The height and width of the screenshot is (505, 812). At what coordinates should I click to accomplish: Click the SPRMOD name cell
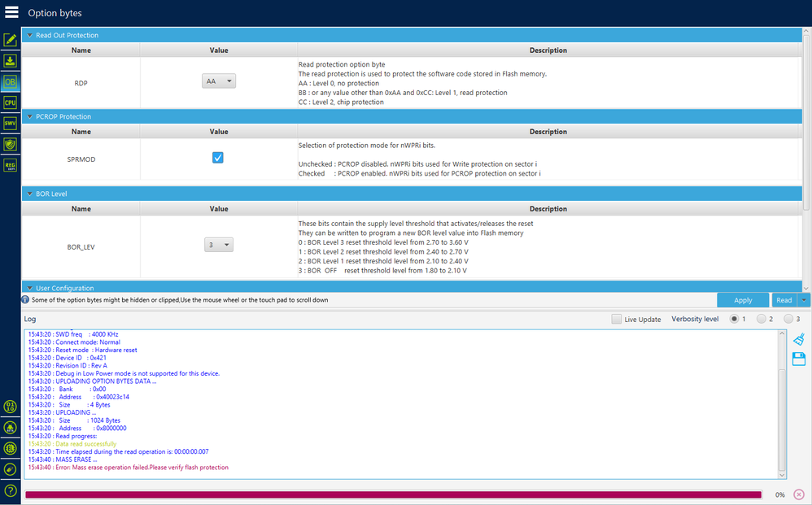[81, 159]
